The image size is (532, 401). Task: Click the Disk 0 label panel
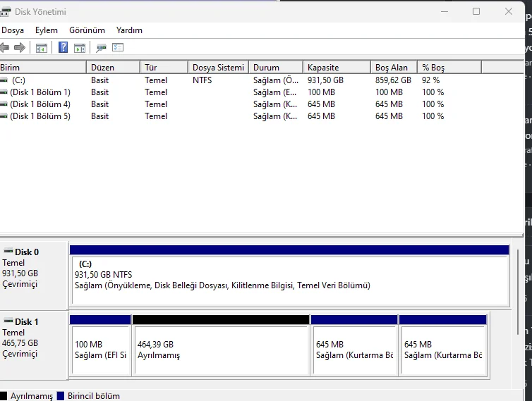[x=34, y=273]
